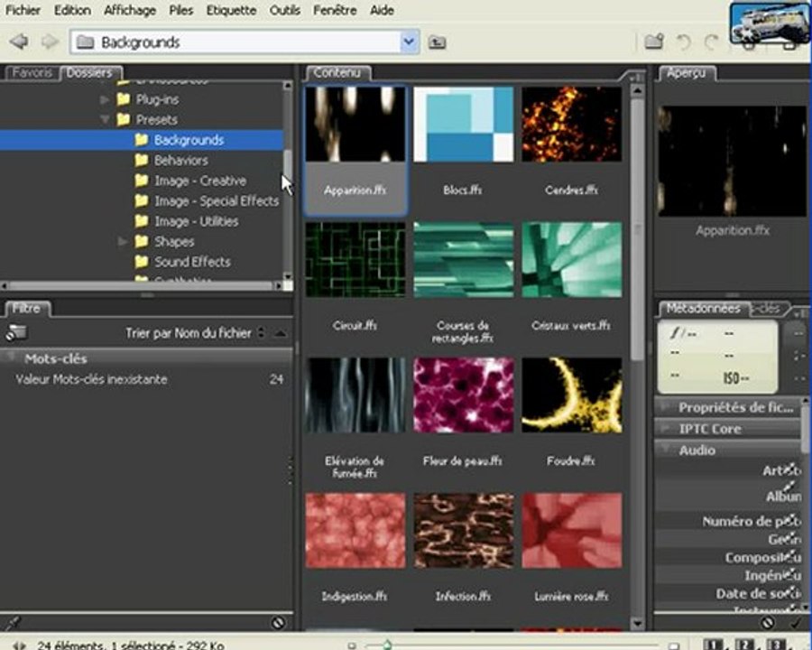The width and height of the screenshot is (812, 650).
Task: Expand Propriétés de fichier section
Action: [x=665, y=407]
